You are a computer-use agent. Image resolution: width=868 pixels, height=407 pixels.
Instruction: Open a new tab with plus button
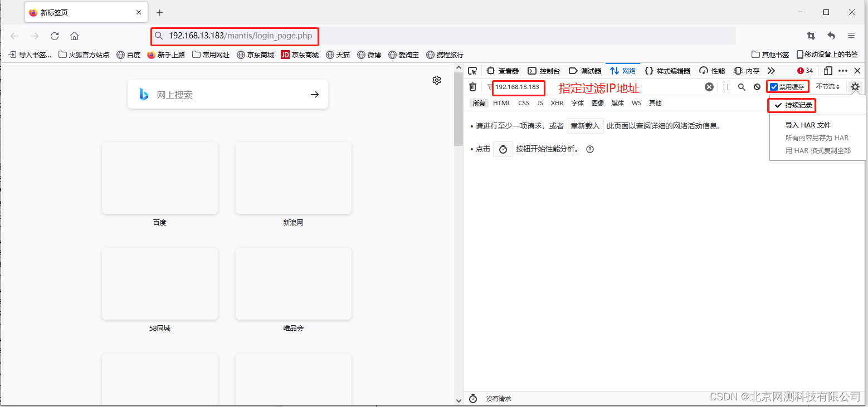(160, 12)
